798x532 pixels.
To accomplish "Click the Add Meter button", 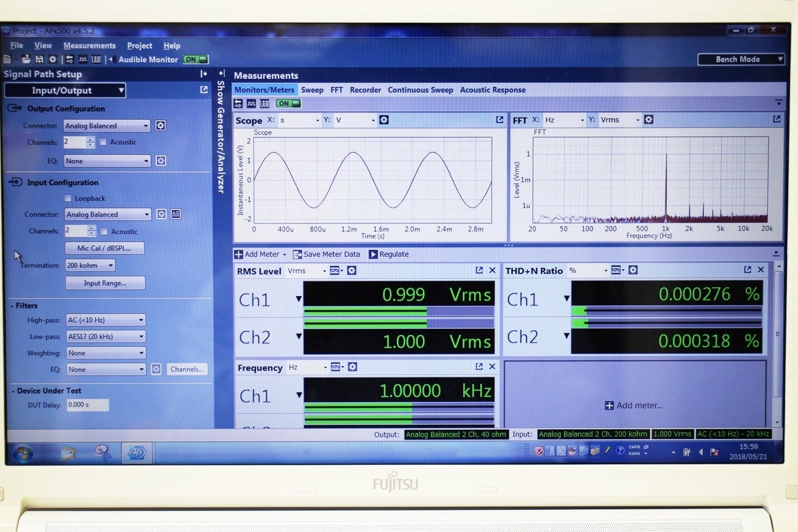I will point(260,254).
